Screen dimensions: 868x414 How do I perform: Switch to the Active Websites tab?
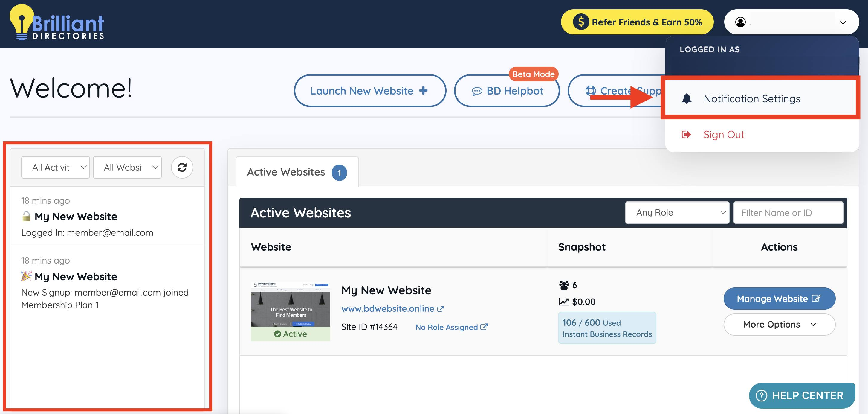[297, 172]
